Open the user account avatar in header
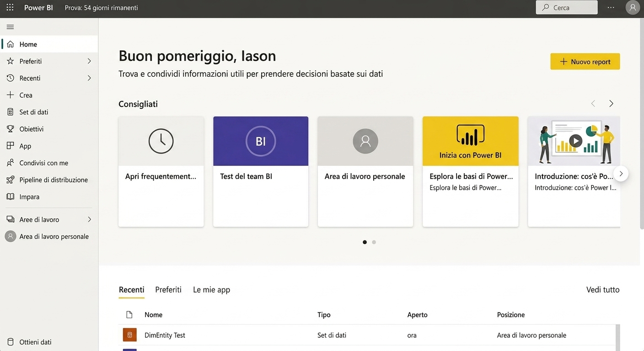Image resolution: width=644 pixels, height=351 pixels. coord(633,8)
